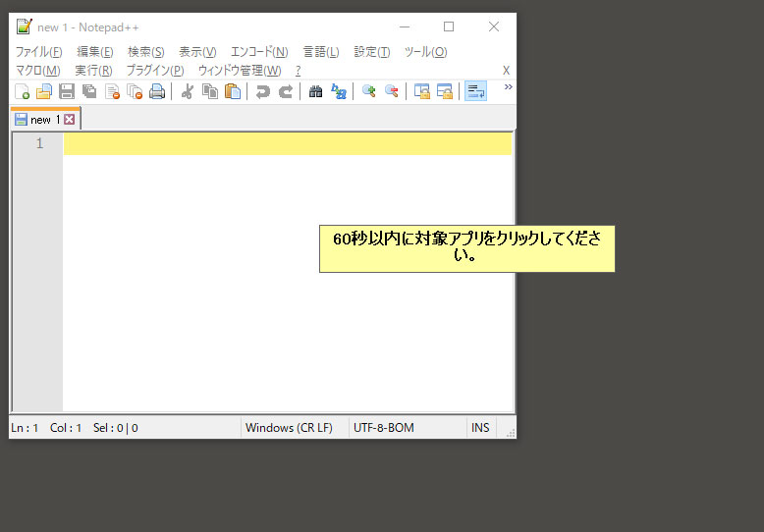Screen dimensions: 764x532
Task: Open the 編集(E) menu
Action: point(95,52)
